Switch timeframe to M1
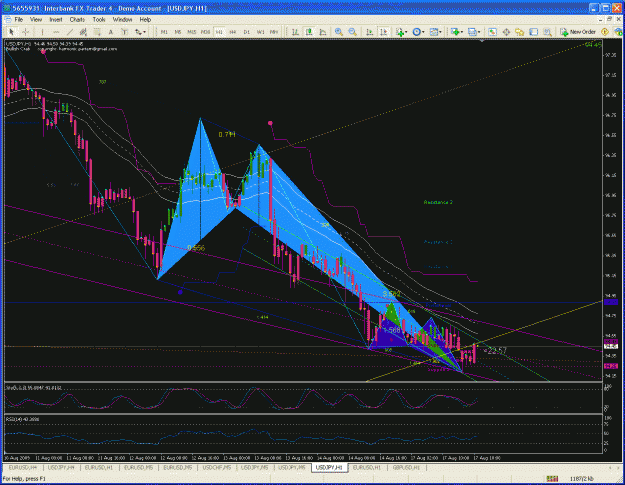The width and height of the screenshot is (625, 485). [x=164, y=32]
